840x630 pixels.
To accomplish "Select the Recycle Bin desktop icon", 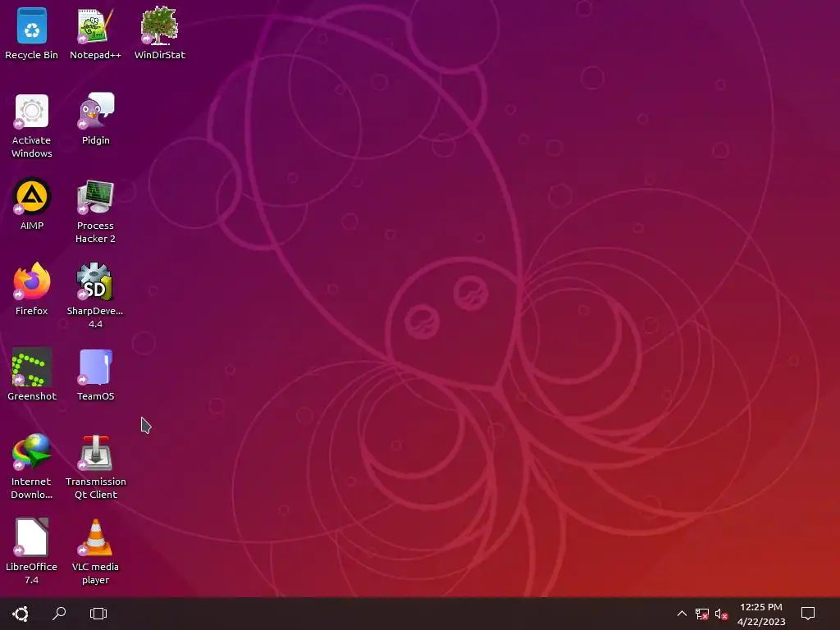I will click(x=32, y=25).
